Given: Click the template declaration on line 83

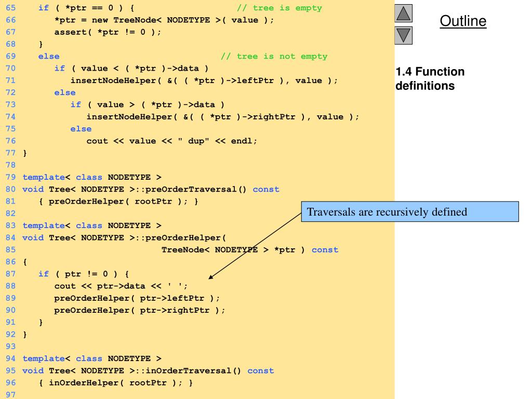Looking at the screenshot, I should coord(92,225).
